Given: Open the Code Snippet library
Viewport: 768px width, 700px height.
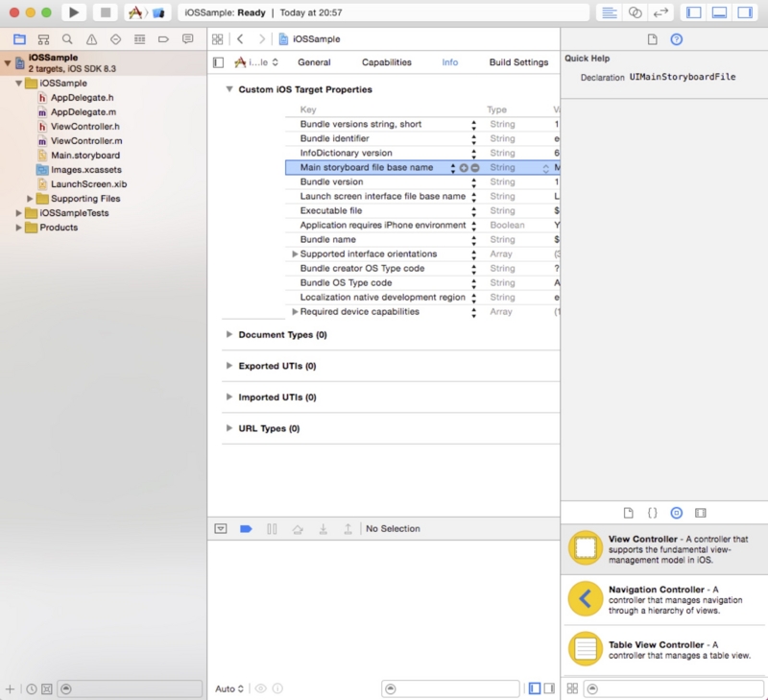Looking at the screenshot, I should tap(653, 513).
